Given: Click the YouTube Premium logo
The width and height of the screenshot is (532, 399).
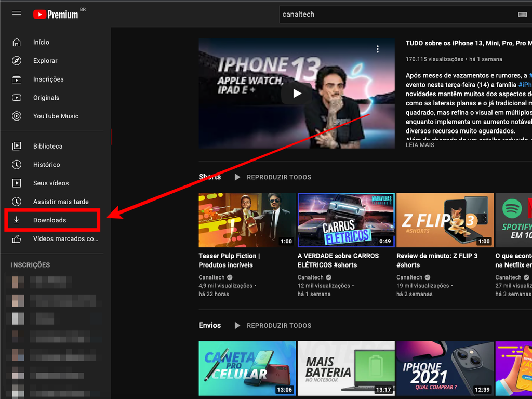Looking at the screenshot, I should click(56, 14).
